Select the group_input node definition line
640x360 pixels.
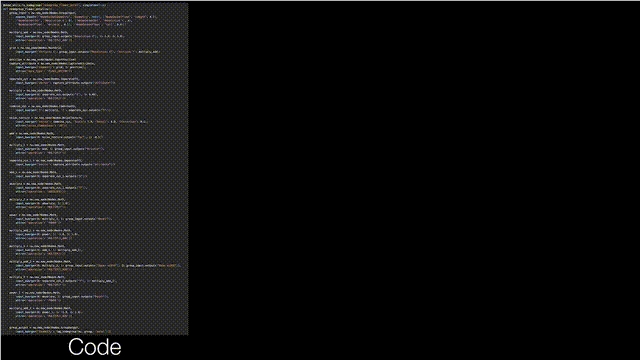click(42, 13)
